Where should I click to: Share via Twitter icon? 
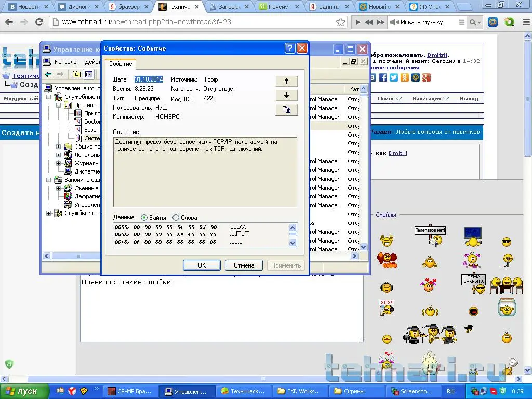(394, 78)
